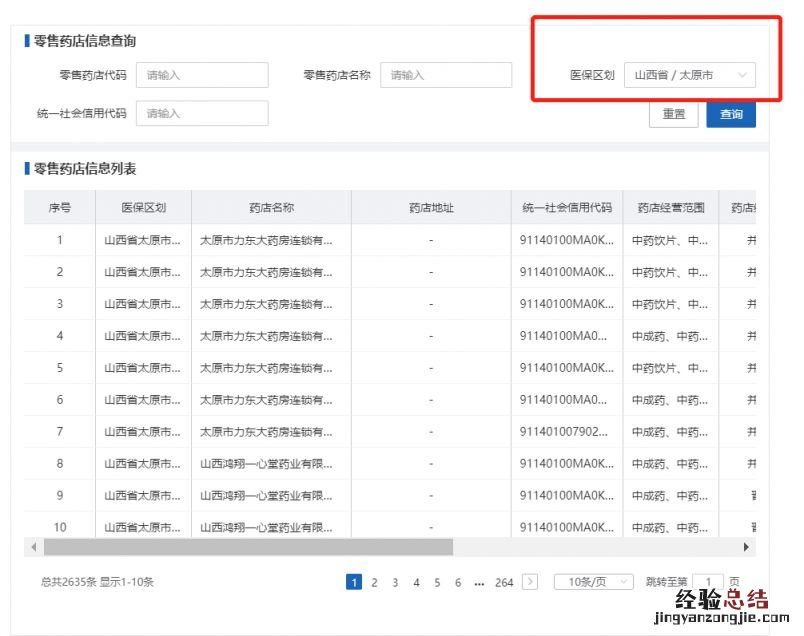The height and width of the screenshot is (636, 804).
Task: Click the horizontal scrollbar right arrow
Action: click(746, 547)
